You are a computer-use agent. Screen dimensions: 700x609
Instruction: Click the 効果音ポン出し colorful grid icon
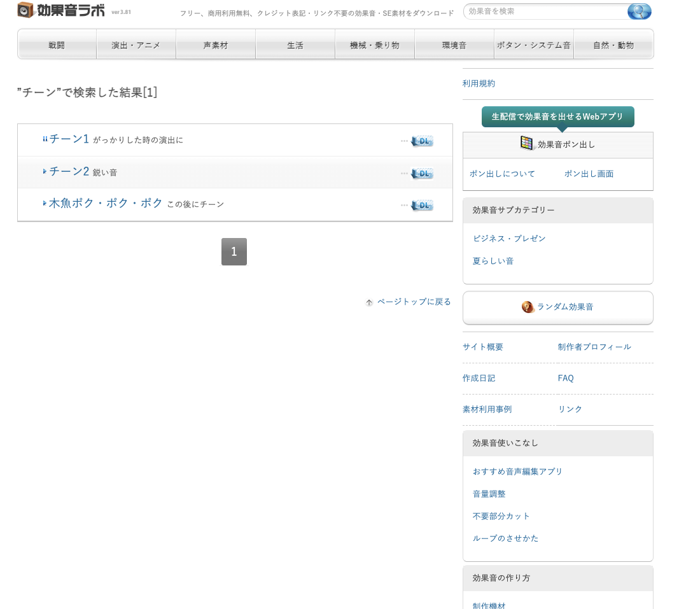(526, 143)
